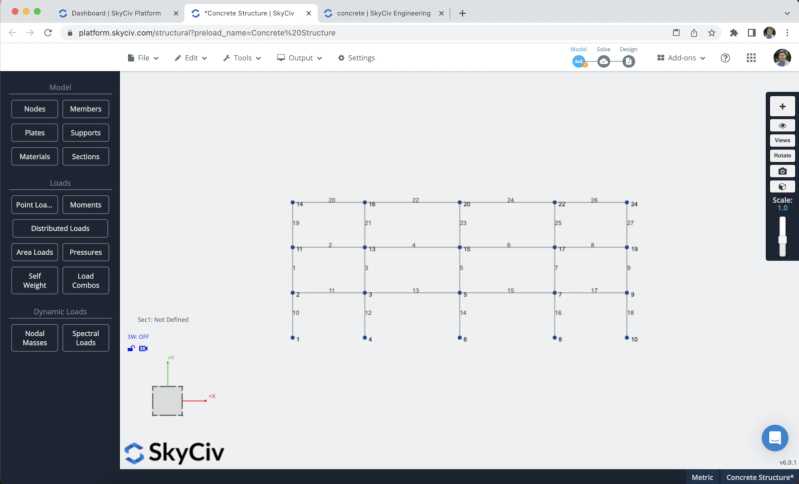Open the Materials panel
799x484 pixels.
click(35, 157)
